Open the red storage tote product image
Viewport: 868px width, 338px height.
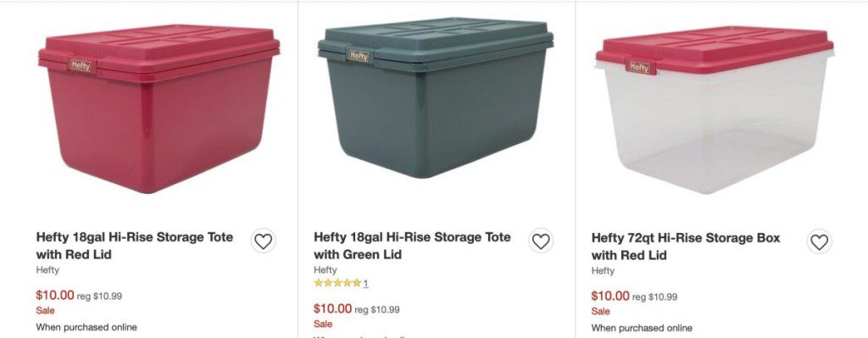coord(159,108)
